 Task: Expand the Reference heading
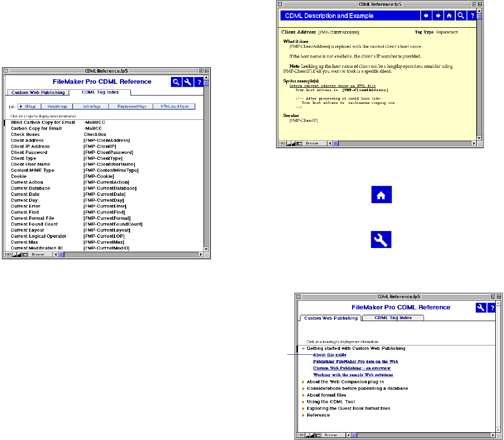click(303, 415)
